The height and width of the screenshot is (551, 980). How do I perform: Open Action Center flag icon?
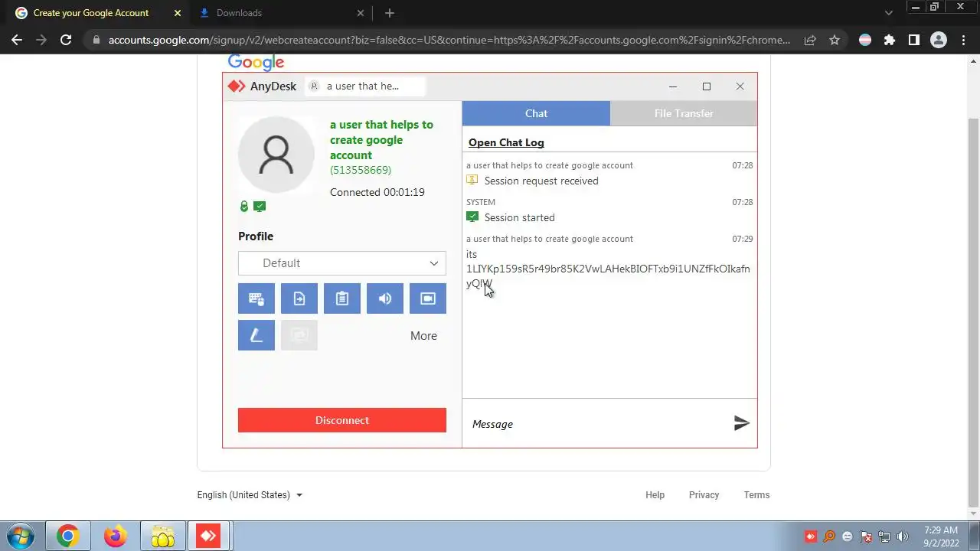(866, 536)
